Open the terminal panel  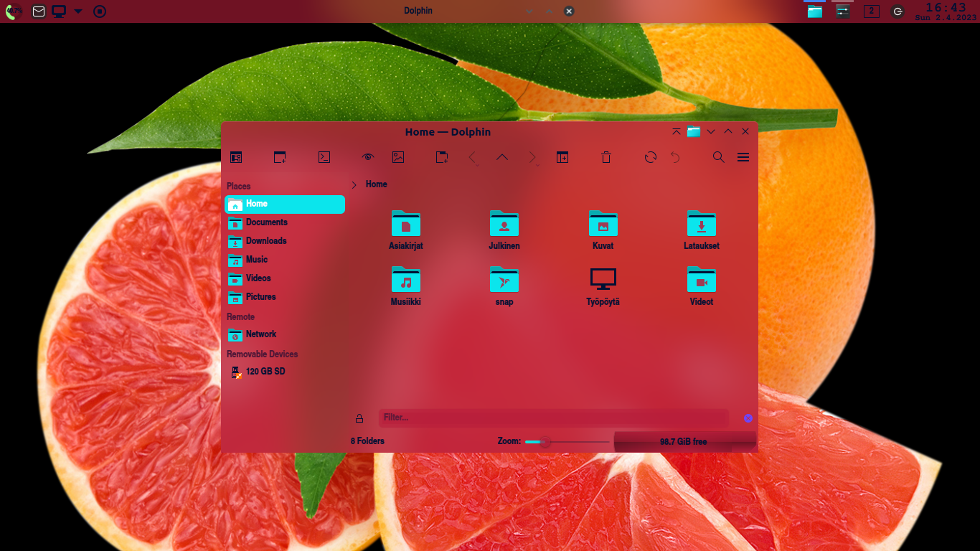click(324, 157)
